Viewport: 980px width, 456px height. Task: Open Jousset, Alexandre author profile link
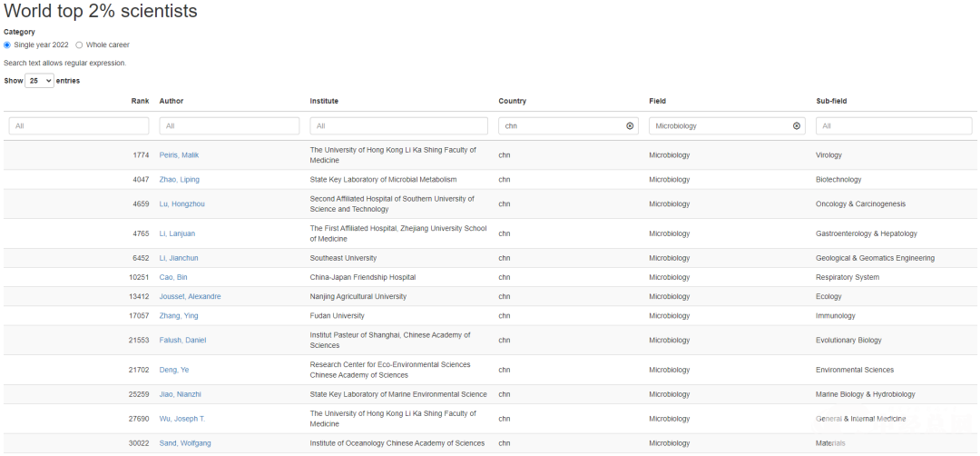pos(190,297)
